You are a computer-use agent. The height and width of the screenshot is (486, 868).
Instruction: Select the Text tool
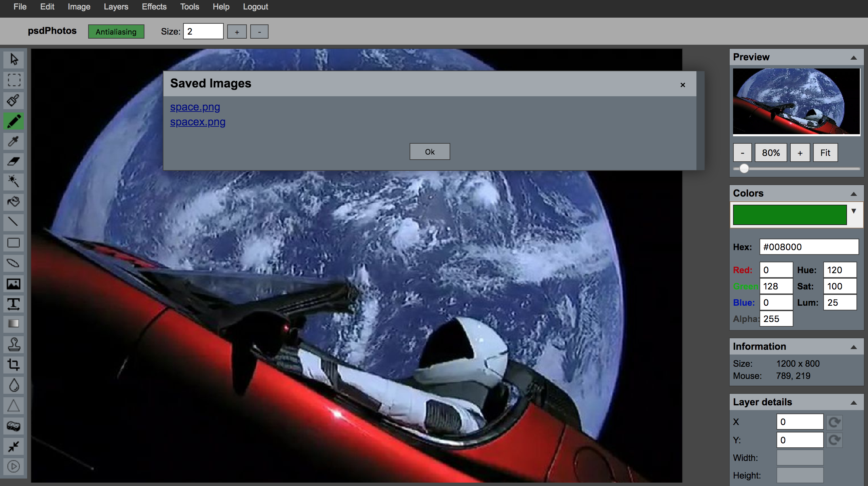pos(14,304)
